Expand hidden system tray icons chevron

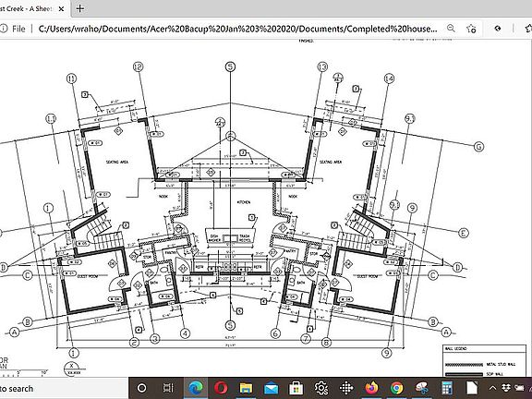coord(492,388)
